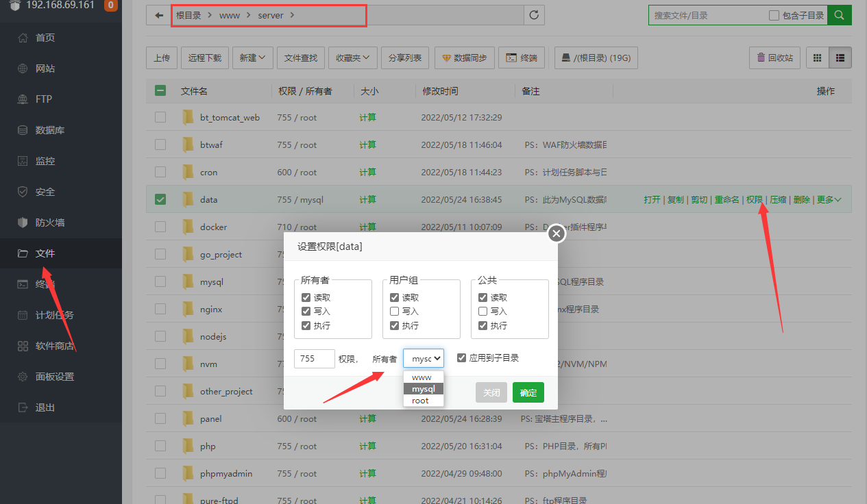The image size is (867, 504).
Task: Switch to list view icon
Action: click(x=840, y=58)
